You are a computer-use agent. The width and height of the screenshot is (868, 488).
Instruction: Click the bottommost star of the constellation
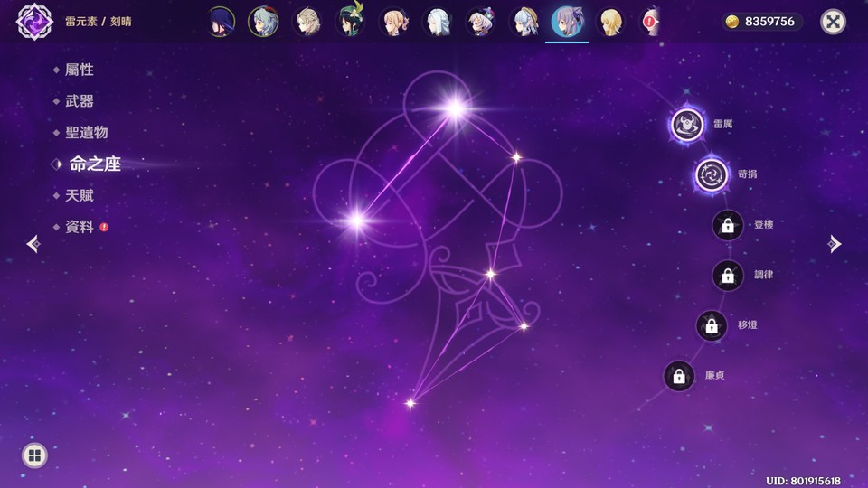[x=410, y=403]
